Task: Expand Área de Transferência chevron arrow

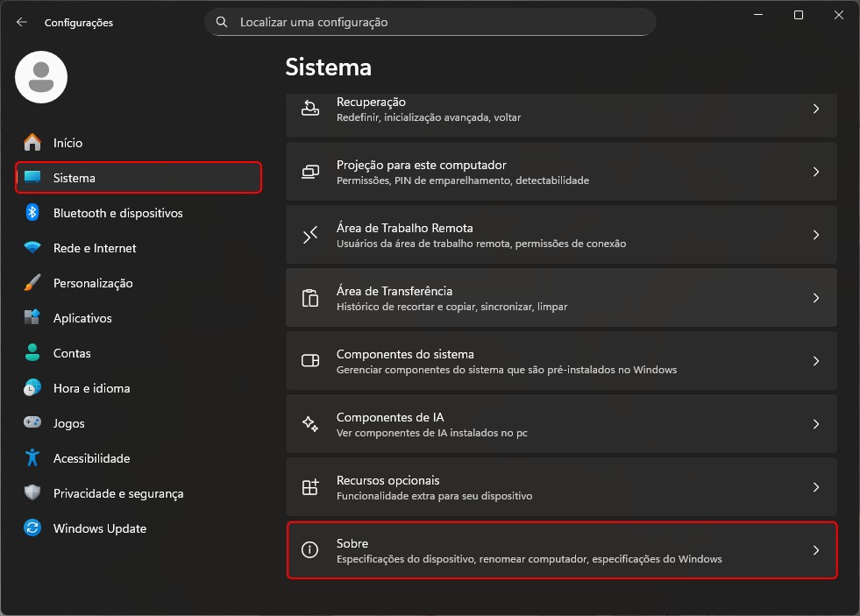Action: [x=815, y=298]
